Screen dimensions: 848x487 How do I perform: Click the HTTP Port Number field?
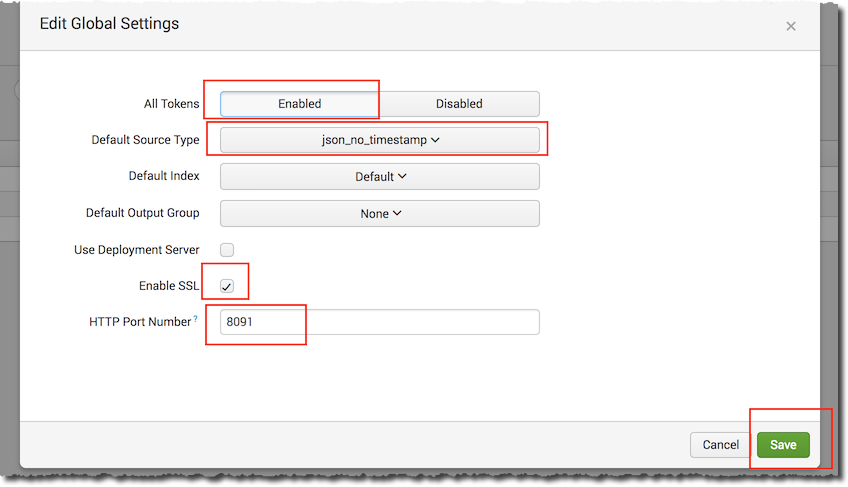[x=380, y=322]
